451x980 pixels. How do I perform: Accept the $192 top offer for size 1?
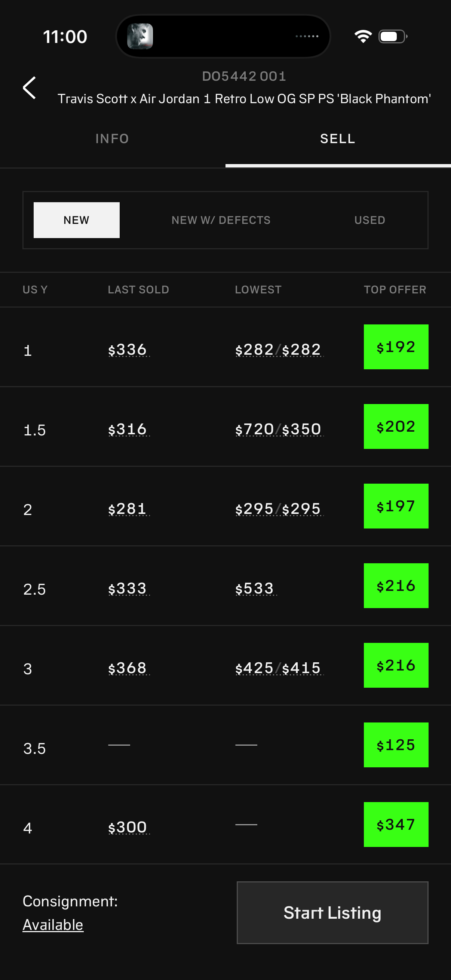(x=396, y=346)
